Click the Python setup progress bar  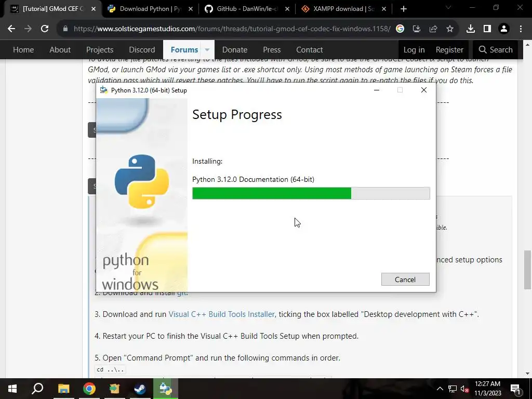311,193
